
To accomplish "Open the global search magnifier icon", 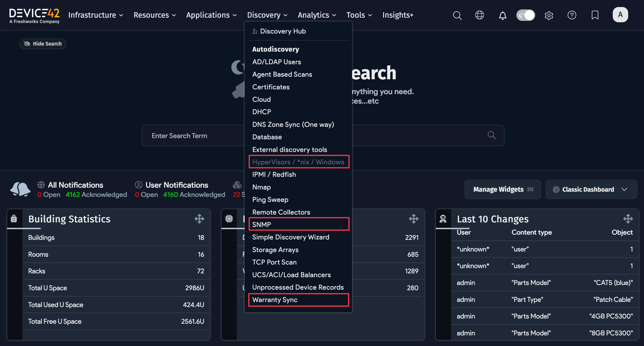I will pos(457,15).
